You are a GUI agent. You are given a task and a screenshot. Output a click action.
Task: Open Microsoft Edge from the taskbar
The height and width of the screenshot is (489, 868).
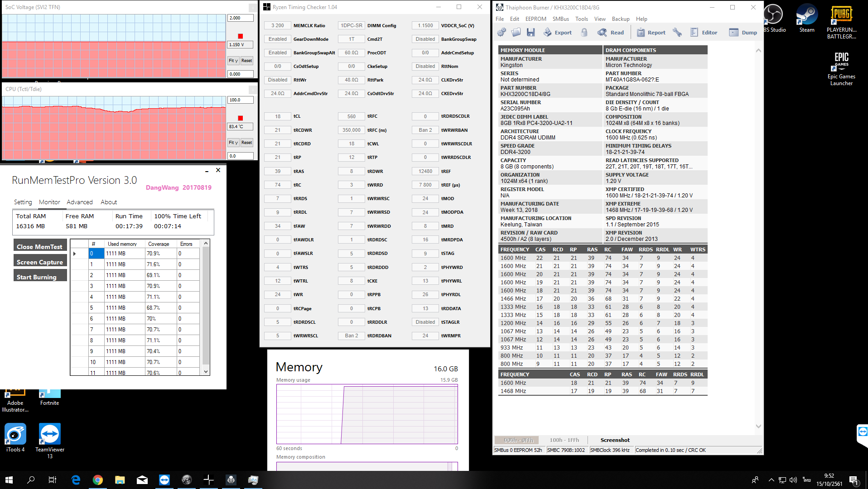(x=76, y=480)
